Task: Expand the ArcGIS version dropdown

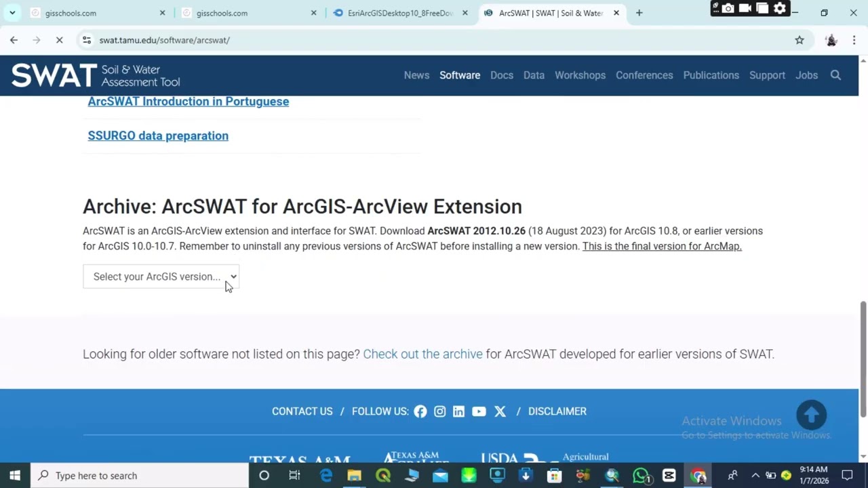Action: [161, 277]
